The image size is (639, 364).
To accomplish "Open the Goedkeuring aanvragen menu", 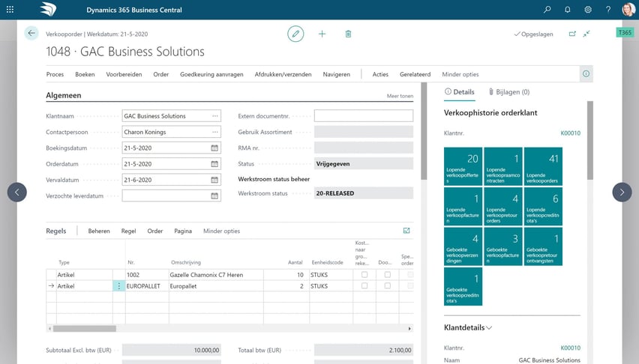I will tap(211, 74).
